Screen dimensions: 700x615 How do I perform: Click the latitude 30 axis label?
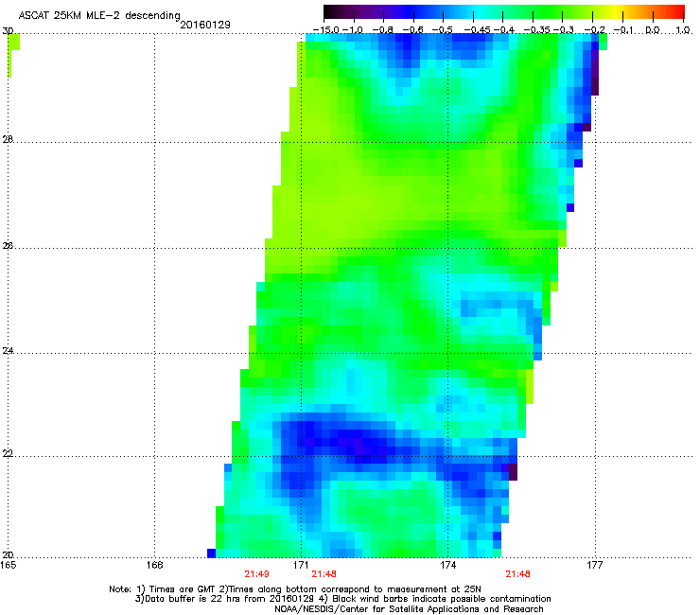click(x=8, y=31)
